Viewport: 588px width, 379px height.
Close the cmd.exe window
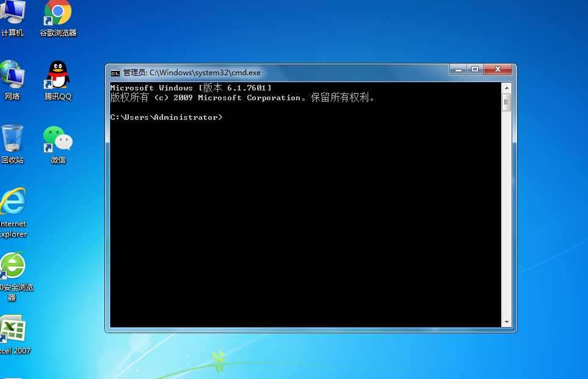click(498, 70)
